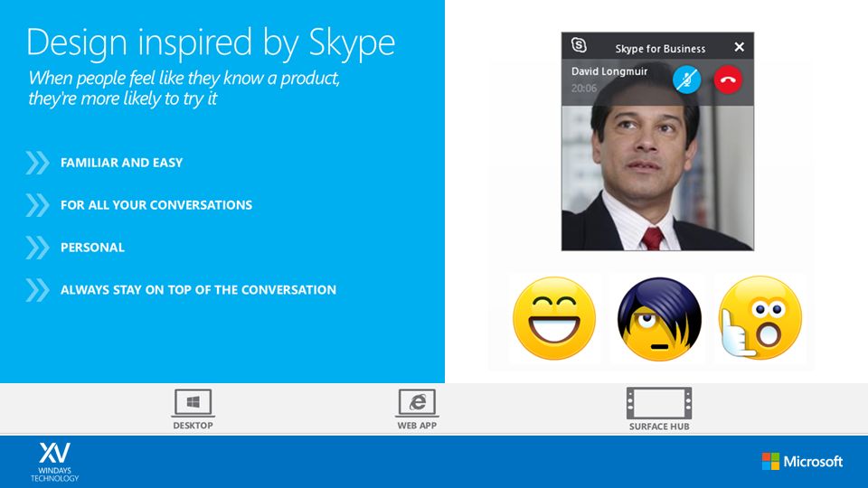Click the Skype logo in the call header
This screenshot has height=488, width=868.
(579, 45)
